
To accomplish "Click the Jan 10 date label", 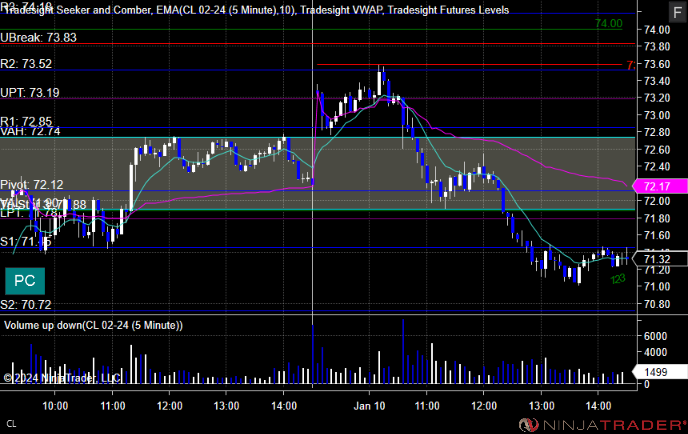I will 369,406.
